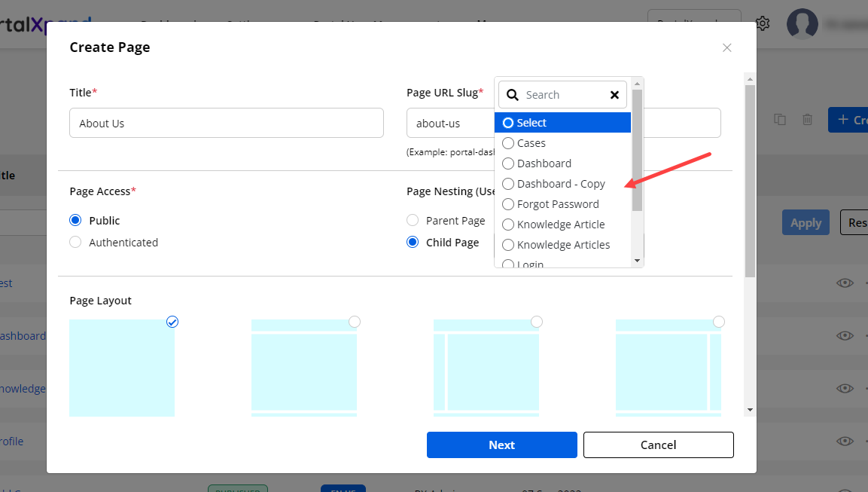Image resolution: width=868 pixels, height=492 pixels.
Task: Click the eye preview icon on the first row
Action: pos(845,283)
